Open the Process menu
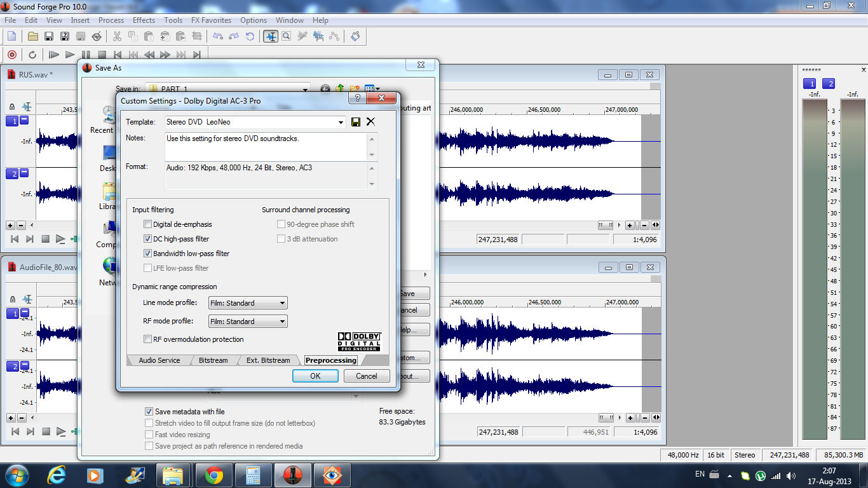Image resolution: width=868 pixels, height=488 pixels. tap(111, 20)
